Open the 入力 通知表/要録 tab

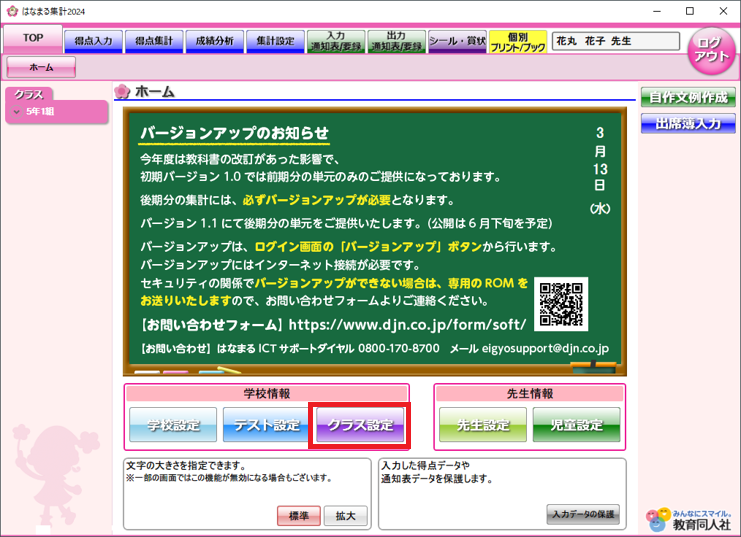pyautogui.click(x=336, y=41)
